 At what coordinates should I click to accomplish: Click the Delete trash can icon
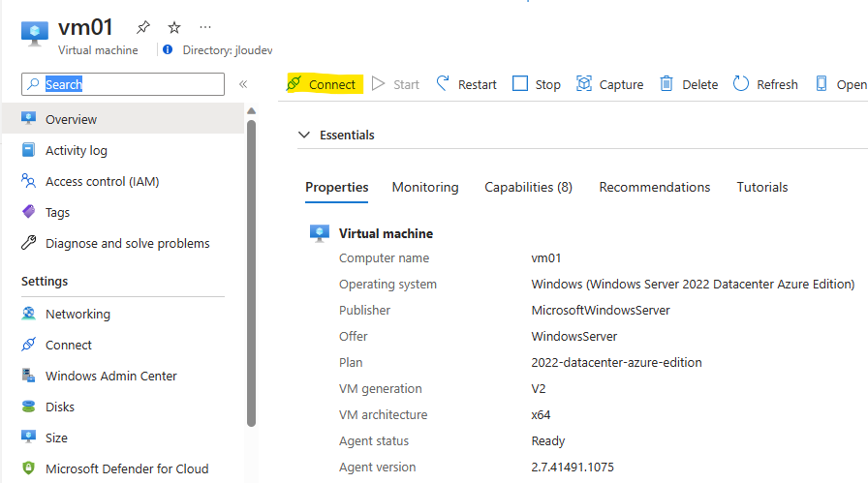click(666, 83)
